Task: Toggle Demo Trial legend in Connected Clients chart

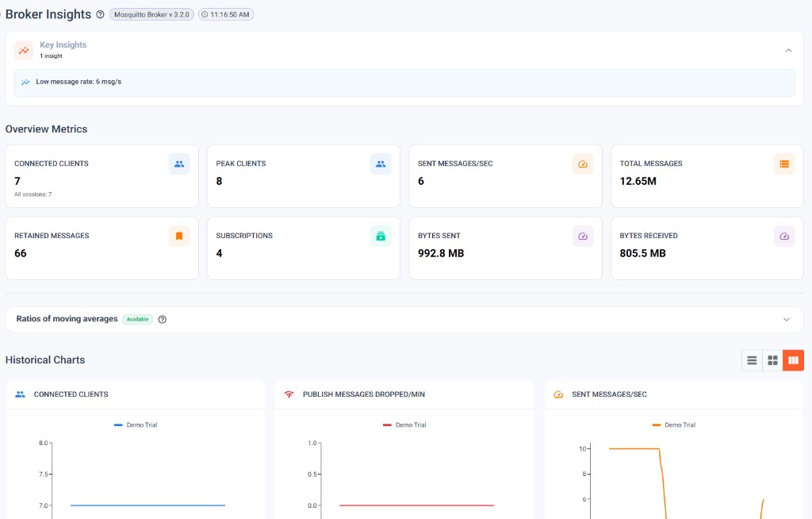Action: coord(136,425)
